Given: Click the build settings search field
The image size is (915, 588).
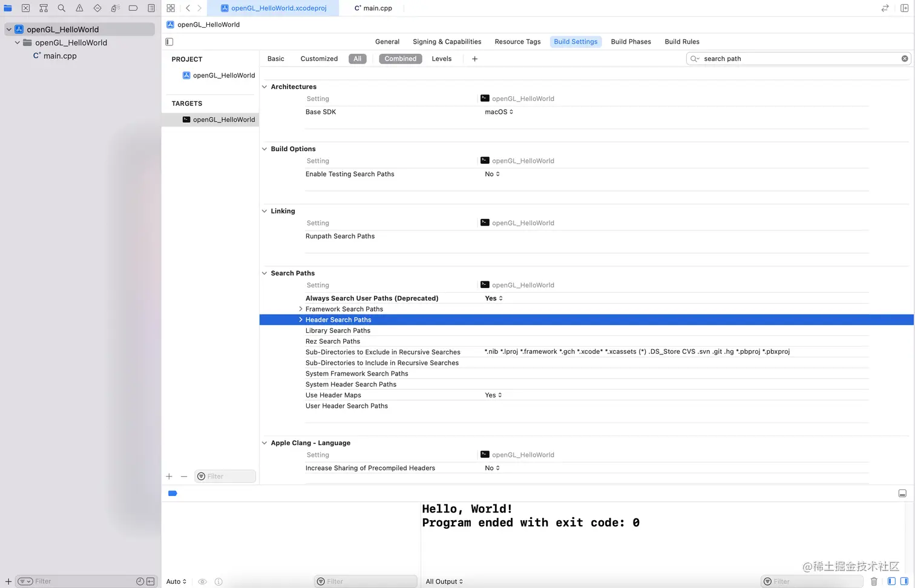Looking at the screenshot, I should click(798, 59).
